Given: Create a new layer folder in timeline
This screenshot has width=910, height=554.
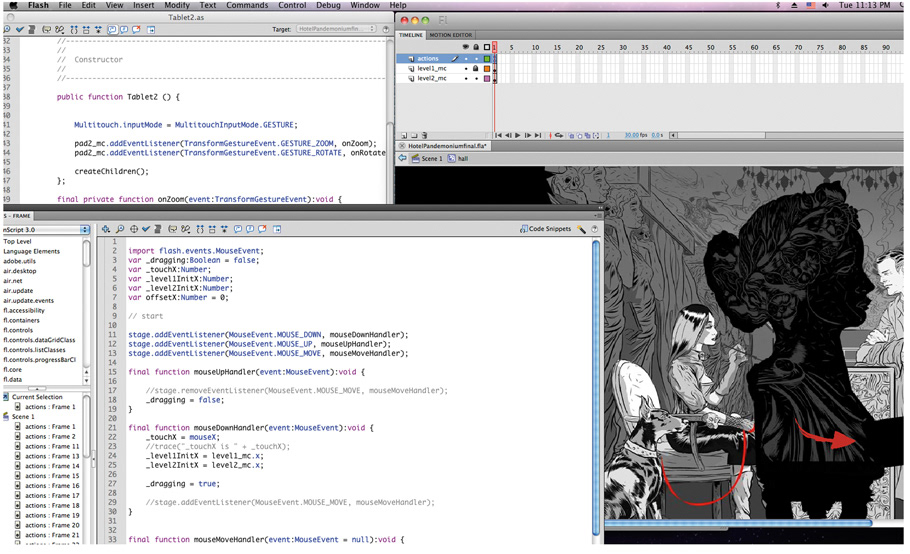Looking at the screenshot, I should (x=414, y=135).
